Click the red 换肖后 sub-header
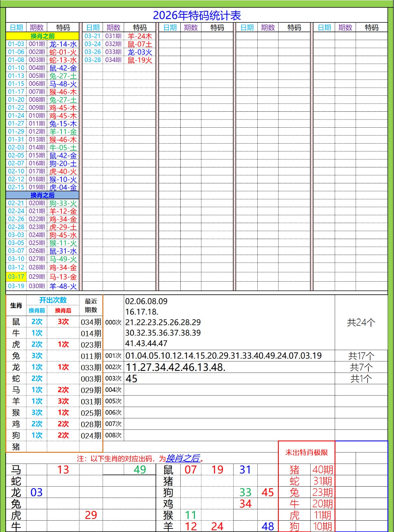The image size is (394, 532). click(63, 311)
